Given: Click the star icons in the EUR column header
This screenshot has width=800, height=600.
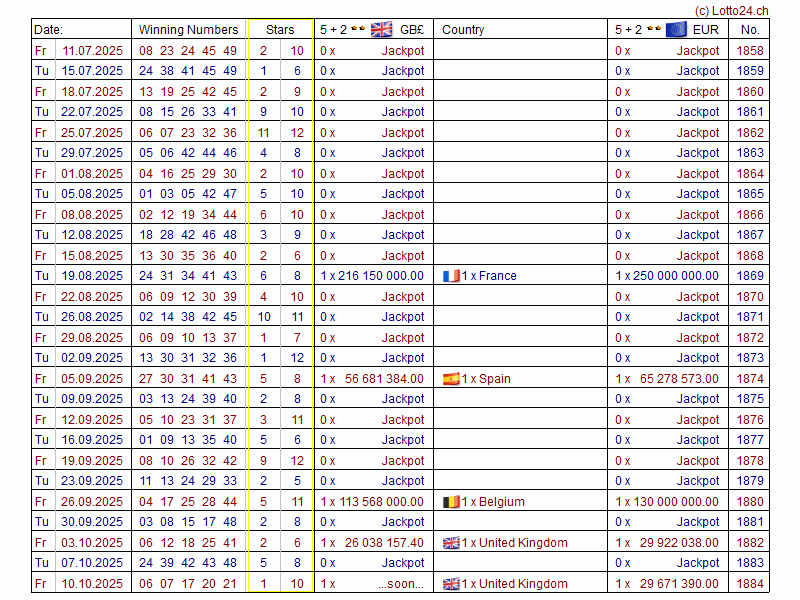Looking at the screenshot, I should 653,29.
